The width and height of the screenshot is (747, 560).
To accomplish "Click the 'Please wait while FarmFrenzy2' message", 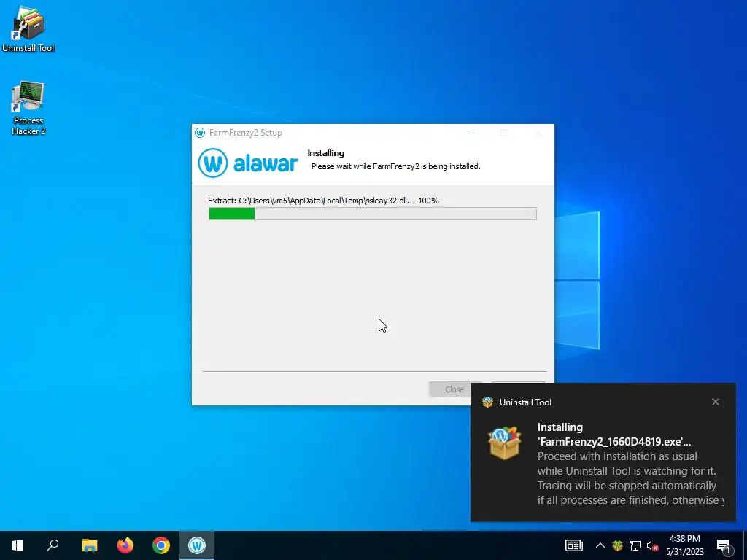I will click(x=396, y=166).
